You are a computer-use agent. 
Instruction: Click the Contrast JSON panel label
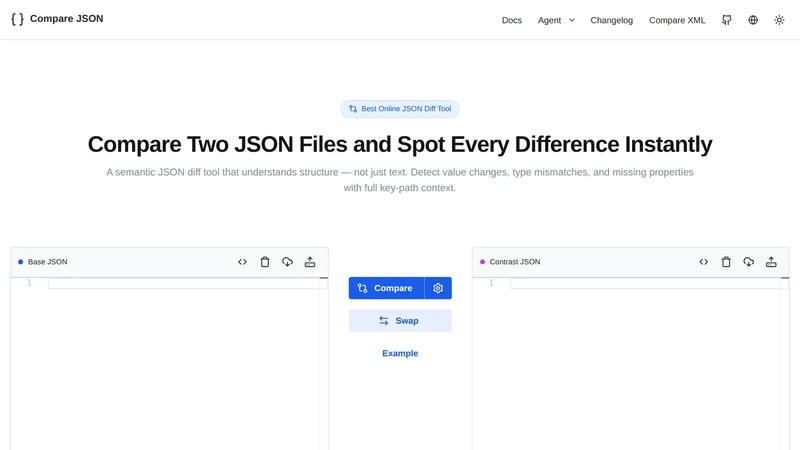(515, 262)
